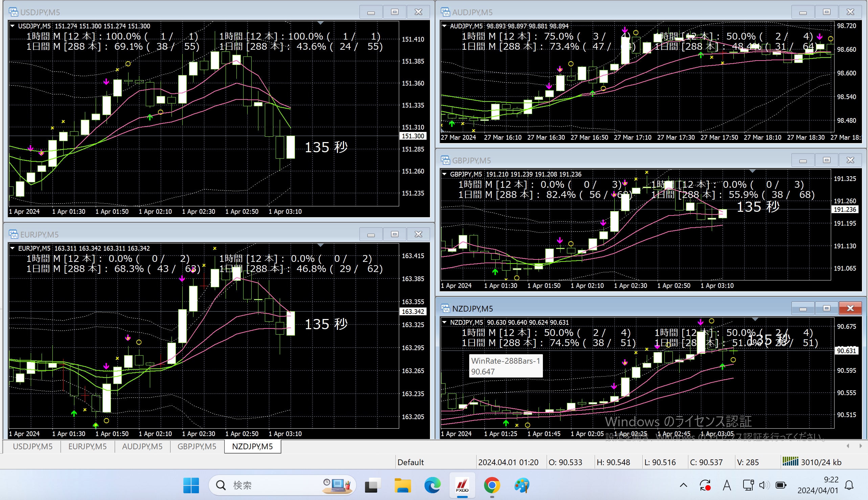
Task: Switch to the USDJPY,M5 tab
Action: [32, 447]
